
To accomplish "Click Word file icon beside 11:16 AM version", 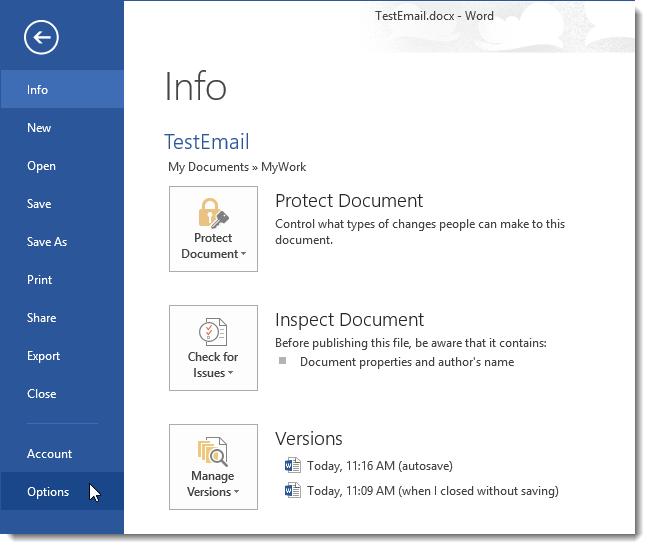I will pyautogui.click(x=293, y=465).
